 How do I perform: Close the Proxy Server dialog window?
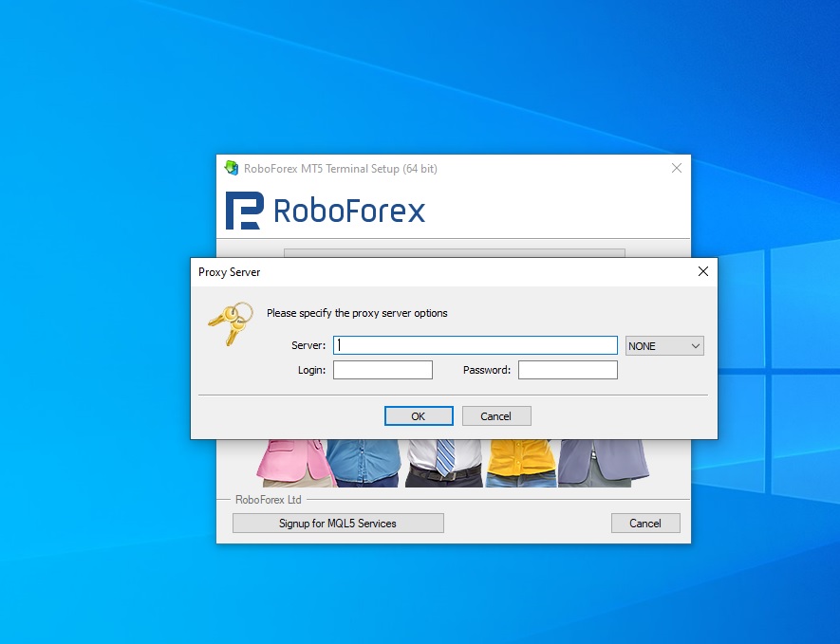(703, 271)
